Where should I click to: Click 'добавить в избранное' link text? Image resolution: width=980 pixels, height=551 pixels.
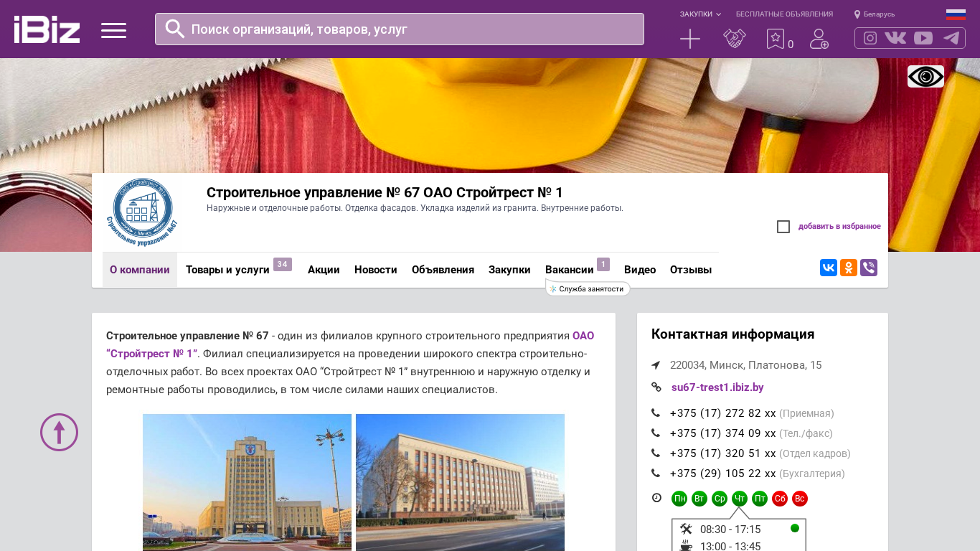pos(839,227)
